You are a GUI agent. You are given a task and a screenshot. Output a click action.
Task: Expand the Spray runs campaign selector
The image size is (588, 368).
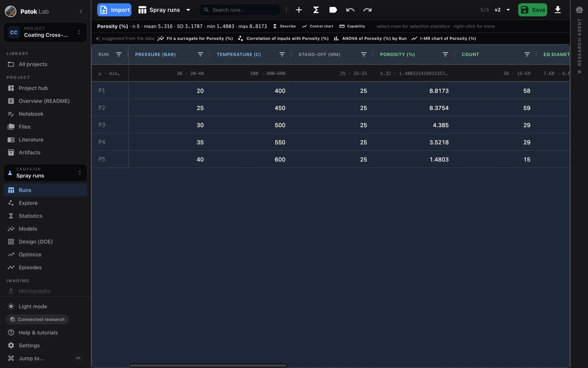pos(45,173)
